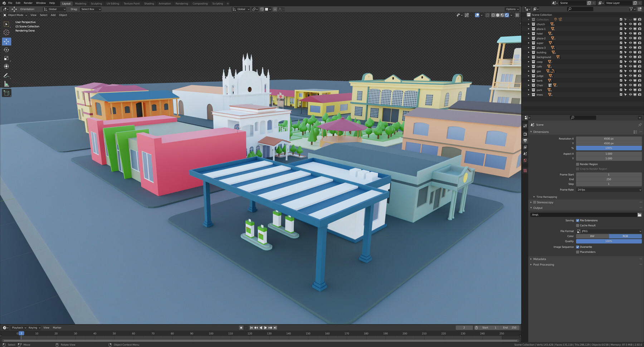Switch to the Modeling workspace tab
Screen dimensions: 644x347
tap(80, 3)
